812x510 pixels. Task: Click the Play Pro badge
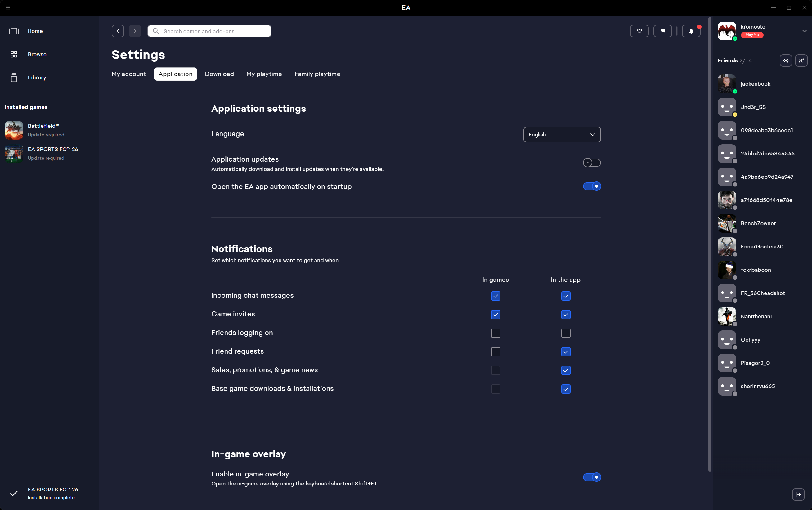point(752,35)
